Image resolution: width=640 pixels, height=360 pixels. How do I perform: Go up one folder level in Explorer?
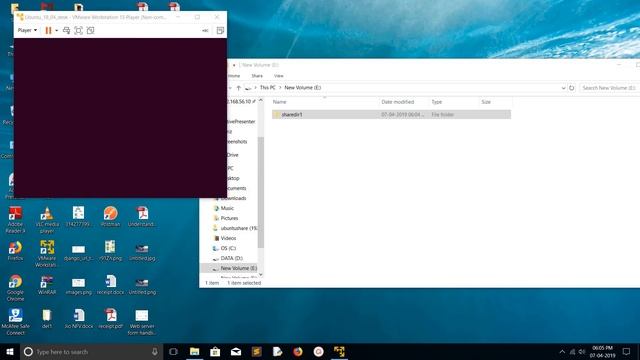point(239,88)
